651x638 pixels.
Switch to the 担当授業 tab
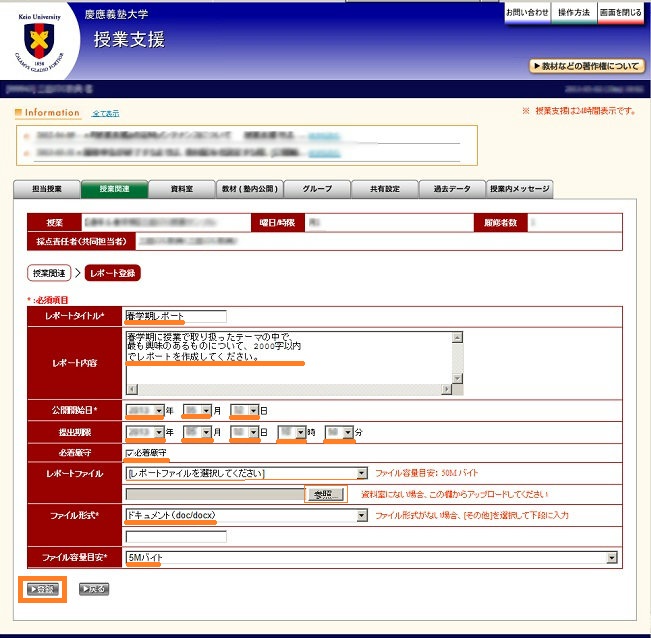pos(47,189)
